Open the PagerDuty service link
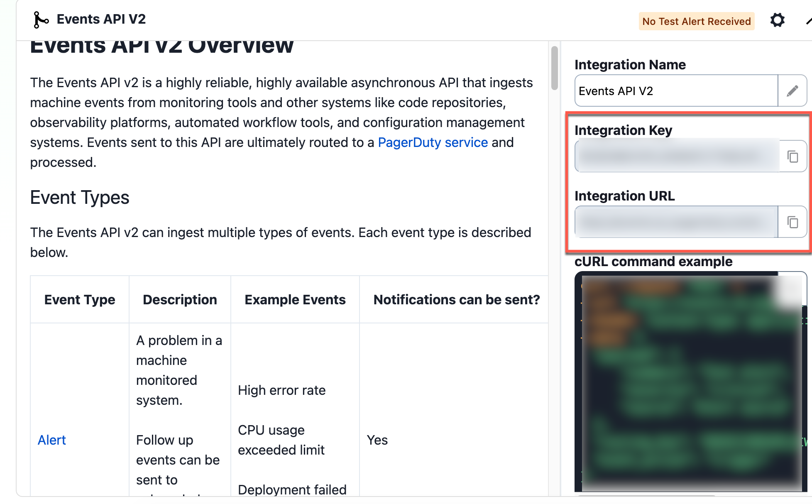812x504 pixels. point(433,142)
